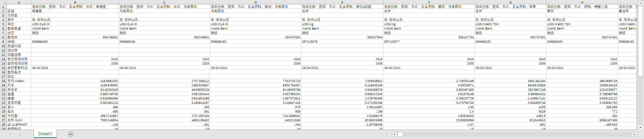This screenshot has height=139, width=644.
Task: Select column A header
Action: (19, 2)
